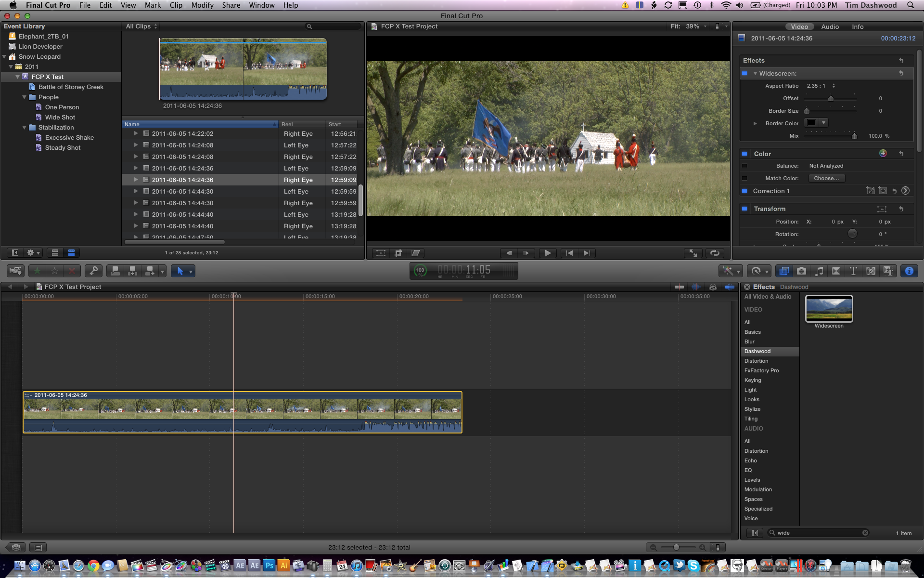
Task: Toggle the Transform effect checkbox
Action: (744, 209)
